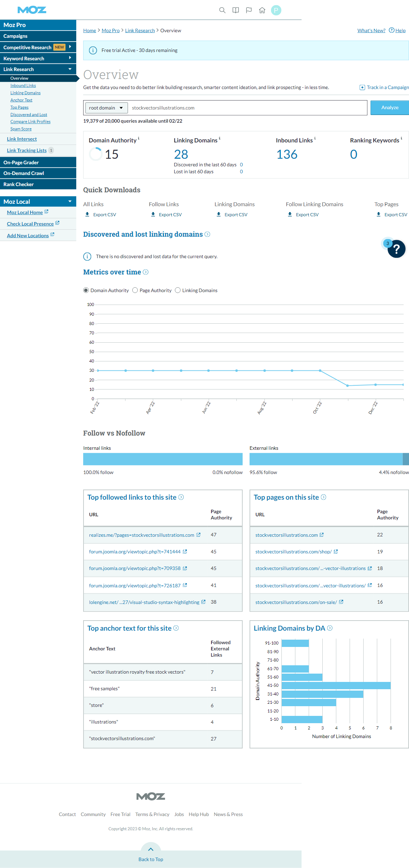Click the Back to Top chevron

[x=151, y=849]
